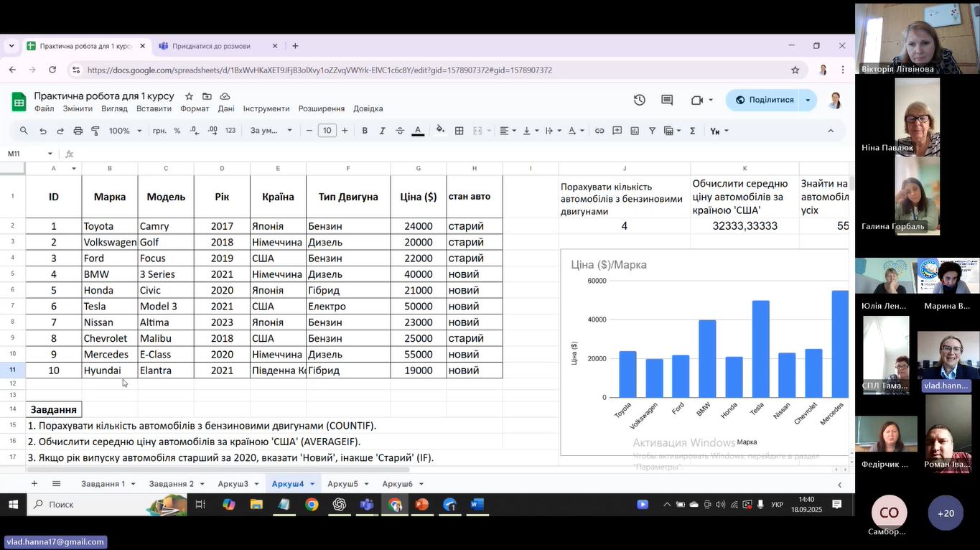Click the borders icon in toolbar
Viewport: 980px width, 550px height.
click(459, 131)
